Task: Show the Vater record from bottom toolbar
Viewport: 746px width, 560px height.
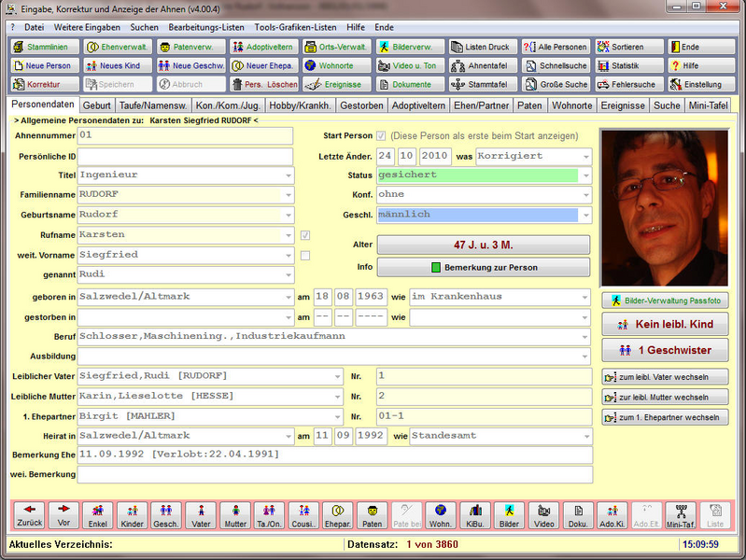Action: pos(201,516)
